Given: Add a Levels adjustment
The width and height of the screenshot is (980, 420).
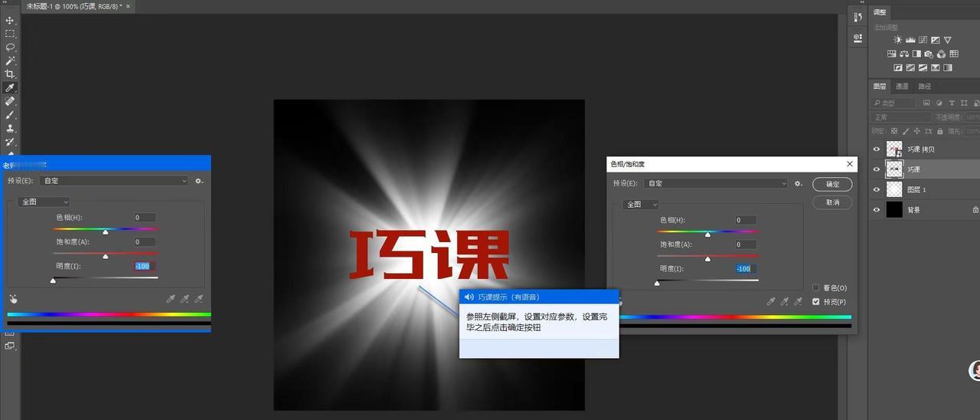Looking at the screenshot, I should pos(910,40).
